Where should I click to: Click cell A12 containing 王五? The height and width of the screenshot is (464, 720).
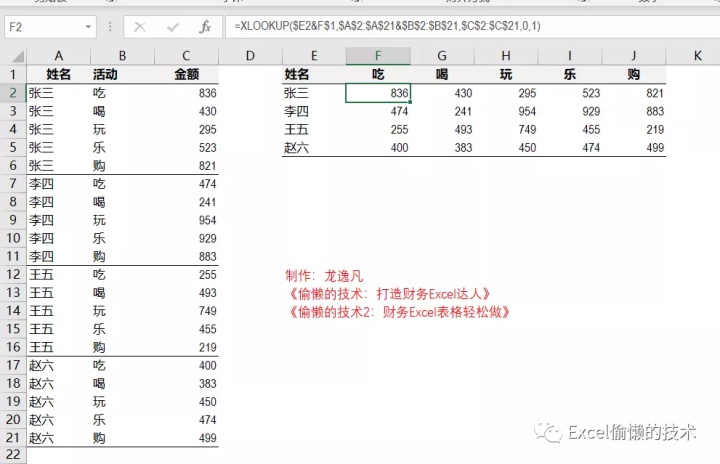(59, 274)
